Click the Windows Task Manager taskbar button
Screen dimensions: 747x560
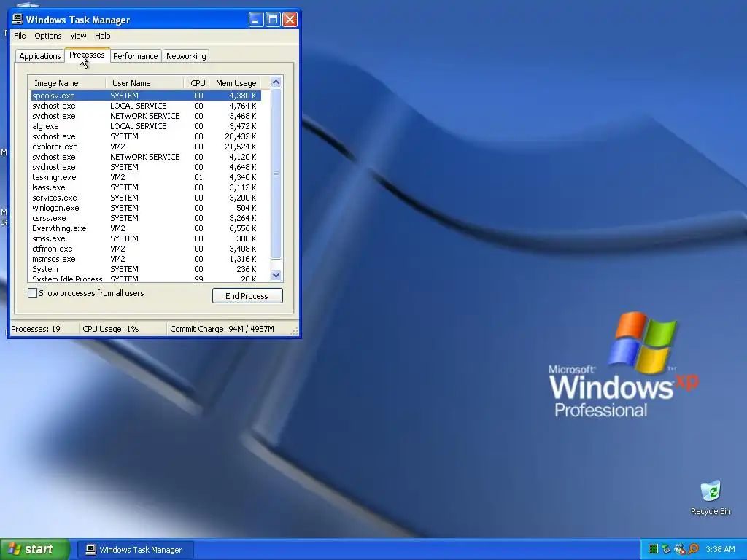pyautogui.click(x=135, y=550)
